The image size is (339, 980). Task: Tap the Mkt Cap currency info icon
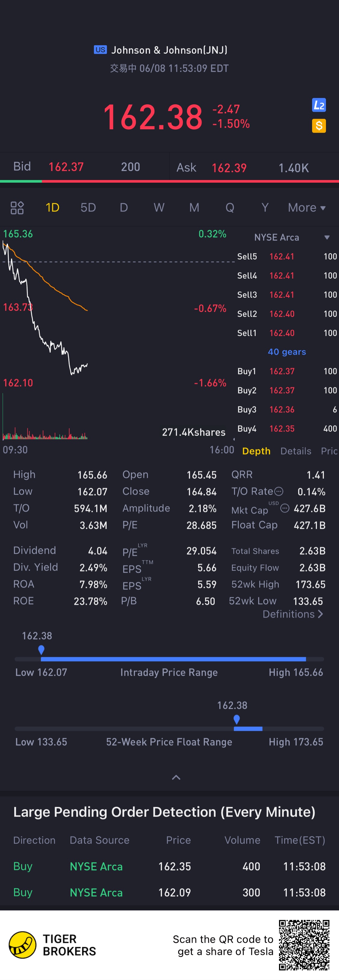[284, 508]
